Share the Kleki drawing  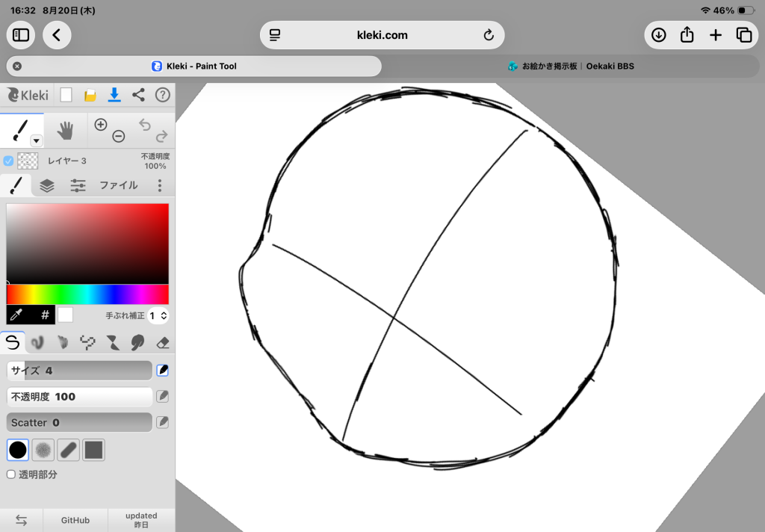138,95
